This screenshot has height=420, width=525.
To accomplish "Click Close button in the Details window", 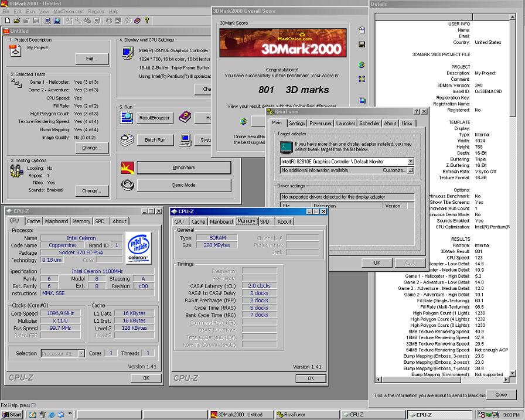I will pyautogui.click(x=501, y=395).
